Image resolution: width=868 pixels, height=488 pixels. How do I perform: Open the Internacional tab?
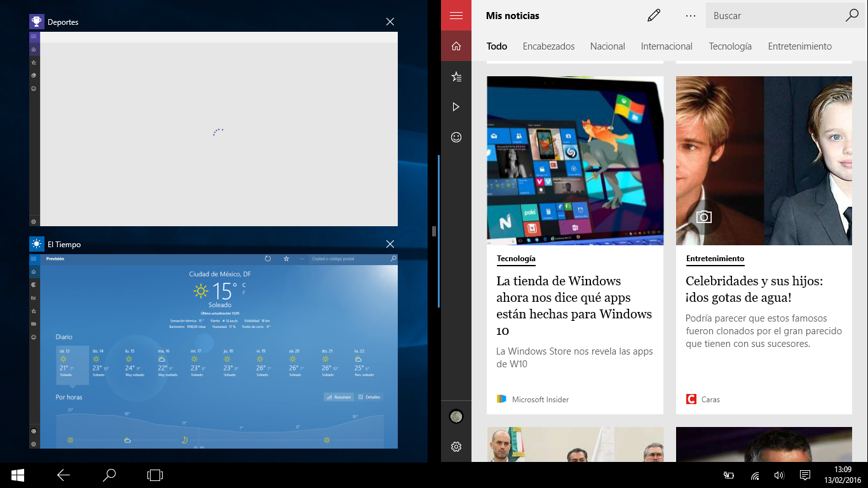667,46
